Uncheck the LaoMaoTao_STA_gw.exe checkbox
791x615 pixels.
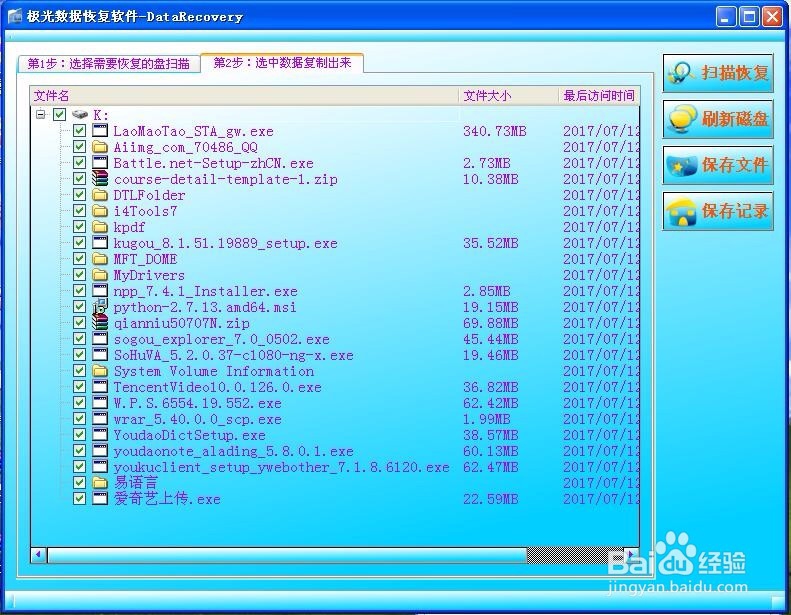(x=79, y=131)
